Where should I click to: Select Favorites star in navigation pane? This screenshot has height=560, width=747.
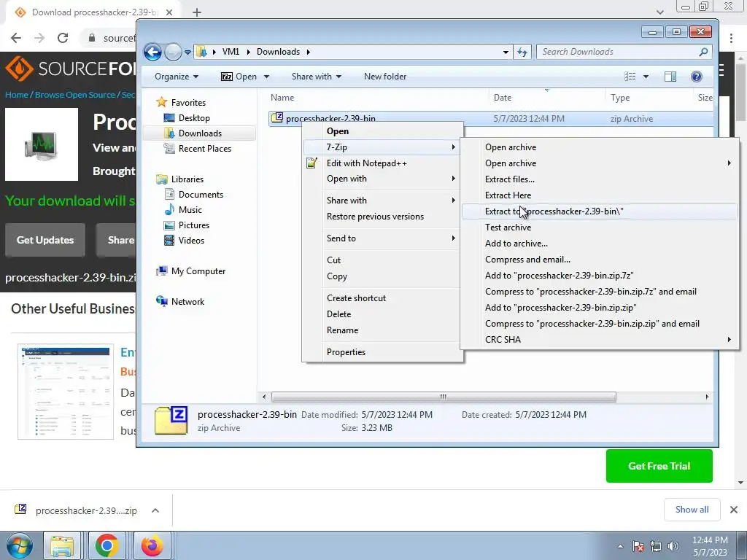pyautogui.click(x=161, y=102)
